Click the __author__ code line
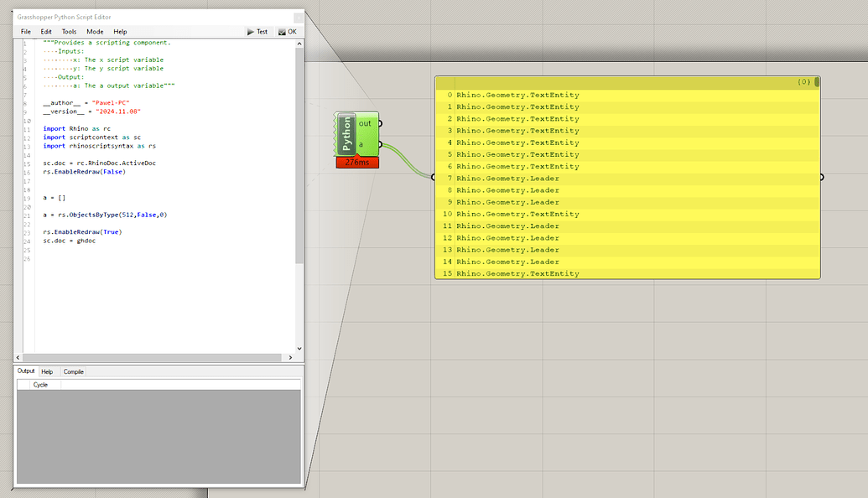The height and width of the screenshot is (498, 868). point(86,103)
